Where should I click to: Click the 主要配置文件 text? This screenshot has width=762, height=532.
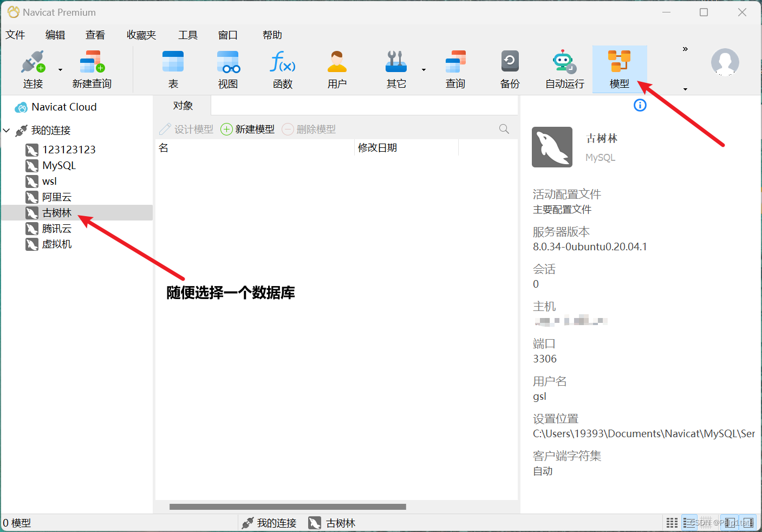click(x=562, y=210)
